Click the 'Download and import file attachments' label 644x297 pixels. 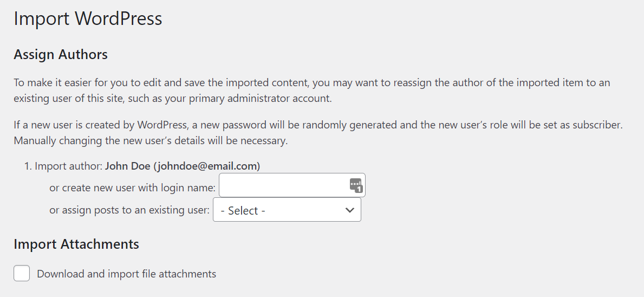(126, 274)
